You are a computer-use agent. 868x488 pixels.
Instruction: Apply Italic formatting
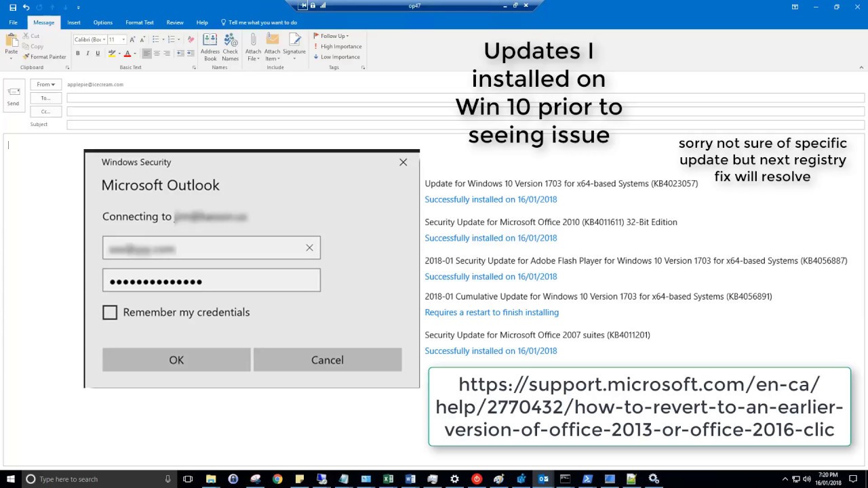87,54
